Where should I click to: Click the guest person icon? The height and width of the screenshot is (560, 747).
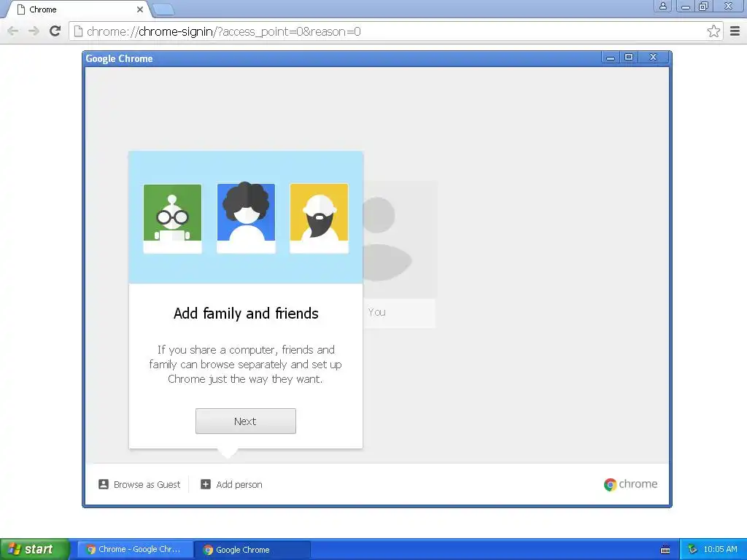point(104,484)
